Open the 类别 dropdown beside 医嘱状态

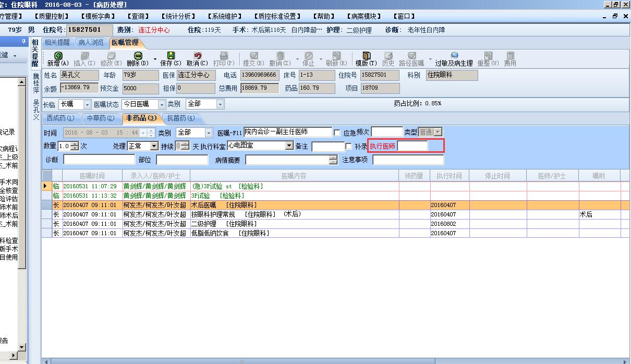(220, 104)
